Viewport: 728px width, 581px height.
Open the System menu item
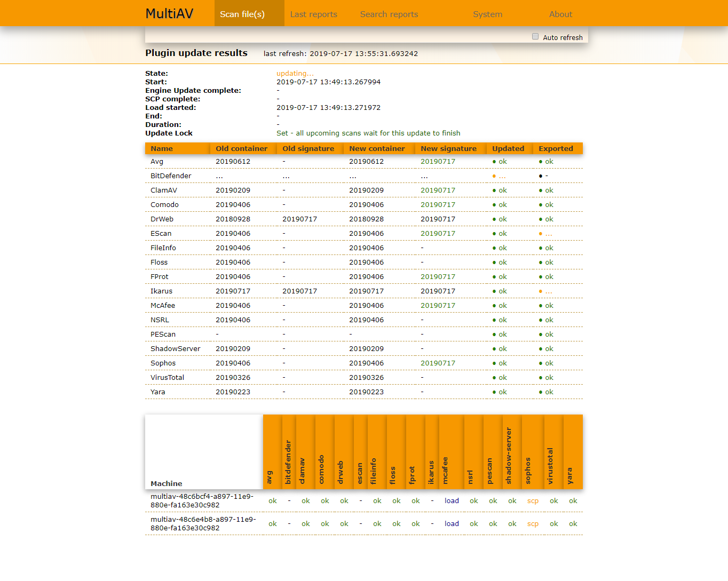[488, 14]
